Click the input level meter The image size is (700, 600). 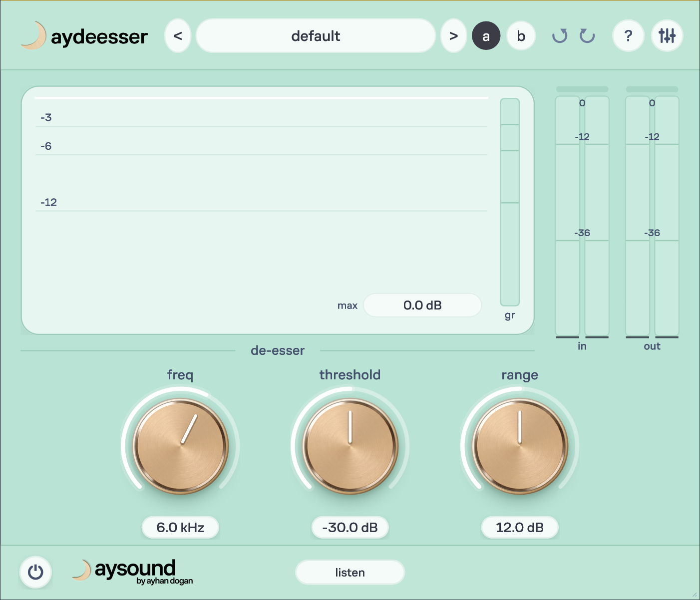click(x=582, y=216)
